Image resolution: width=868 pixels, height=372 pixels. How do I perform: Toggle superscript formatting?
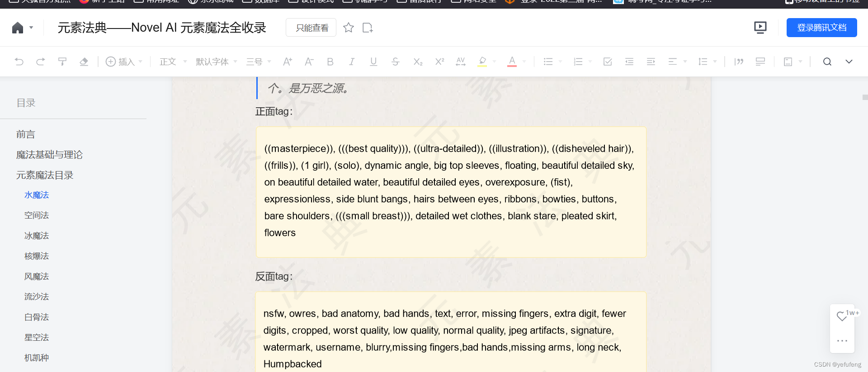(x=439, y=62)
